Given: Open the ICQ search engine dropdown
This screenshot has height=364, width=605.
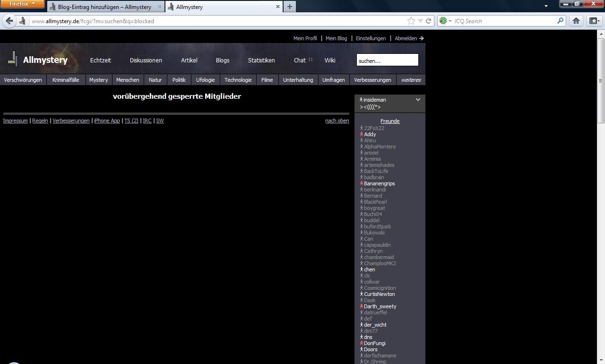Looking at the screenshot, I should pos(445,21).
